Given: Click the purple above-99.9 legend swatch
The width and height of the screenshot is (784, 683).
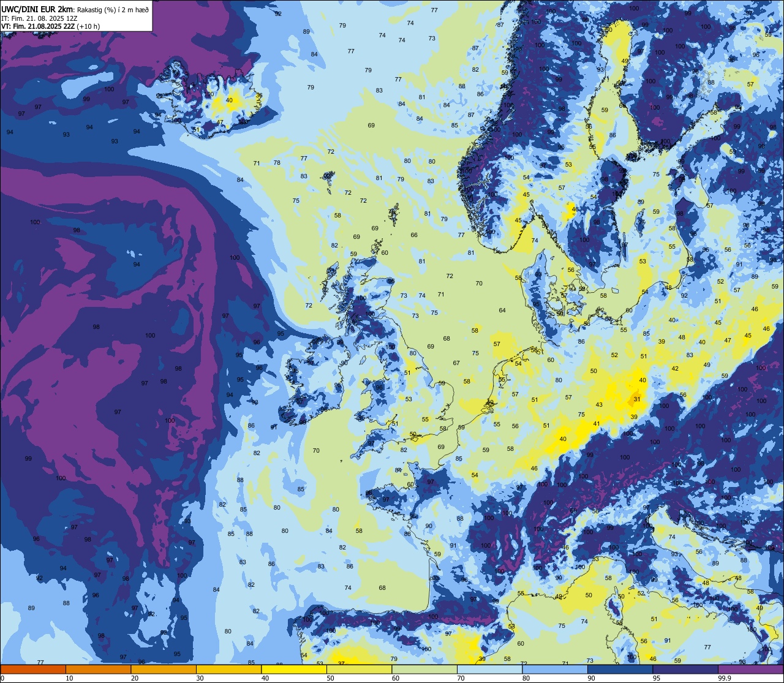Looking at the screenshot, I should [750, 669].
